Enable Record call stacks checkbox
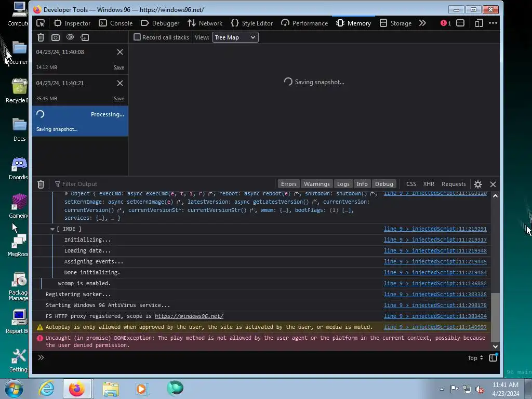This screenshot has height=399, width=532. [137, 37]
